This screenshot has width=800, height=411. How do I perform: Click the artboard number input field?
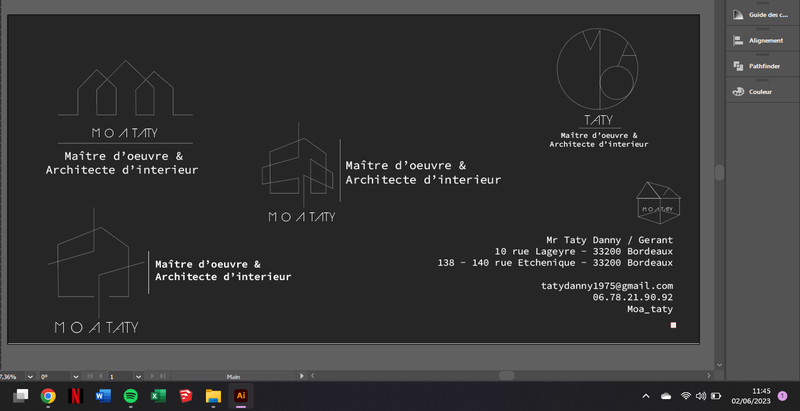click(x=120, y=376)
